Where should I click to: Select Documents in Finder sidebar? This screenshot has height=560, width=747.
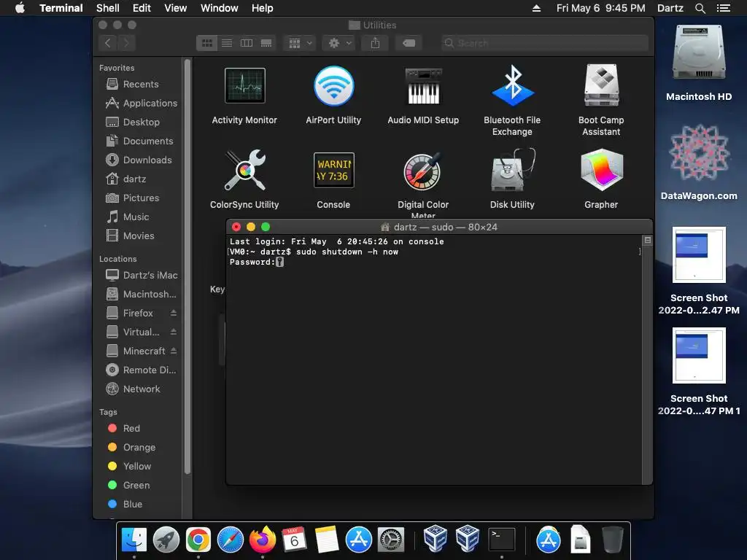point(139,141)
